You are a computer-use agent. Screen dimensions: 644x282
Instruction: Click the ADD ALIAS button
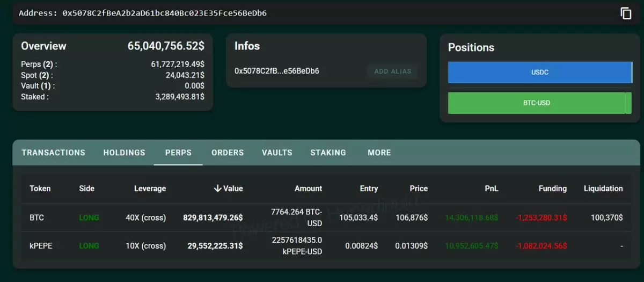click(392, 71)
